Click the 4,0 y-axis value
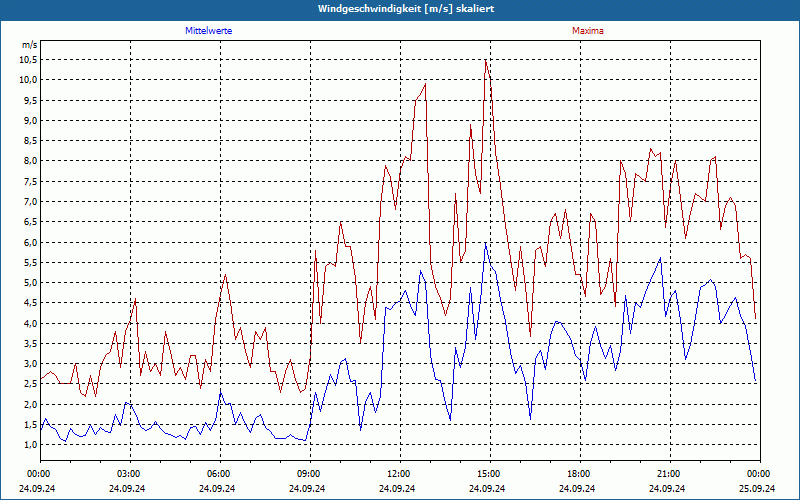Screen dimensions: 800x500 tap(31, 323)
